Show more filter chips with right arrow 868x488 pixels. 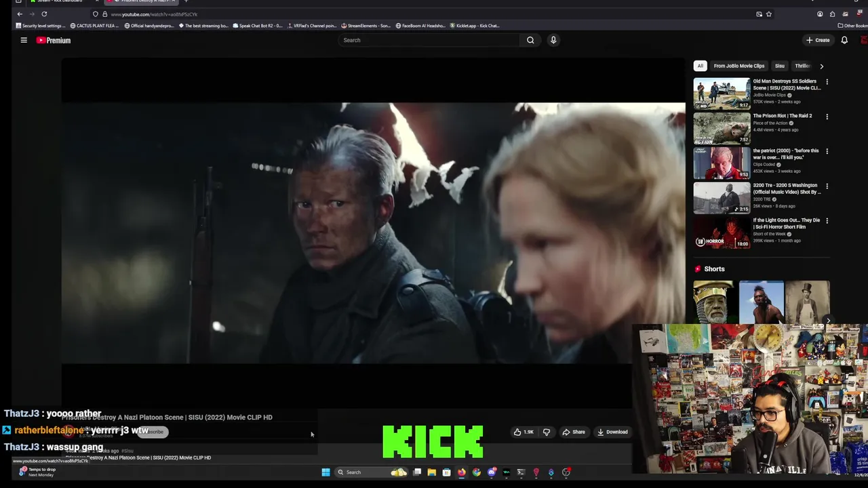(821, 66)
